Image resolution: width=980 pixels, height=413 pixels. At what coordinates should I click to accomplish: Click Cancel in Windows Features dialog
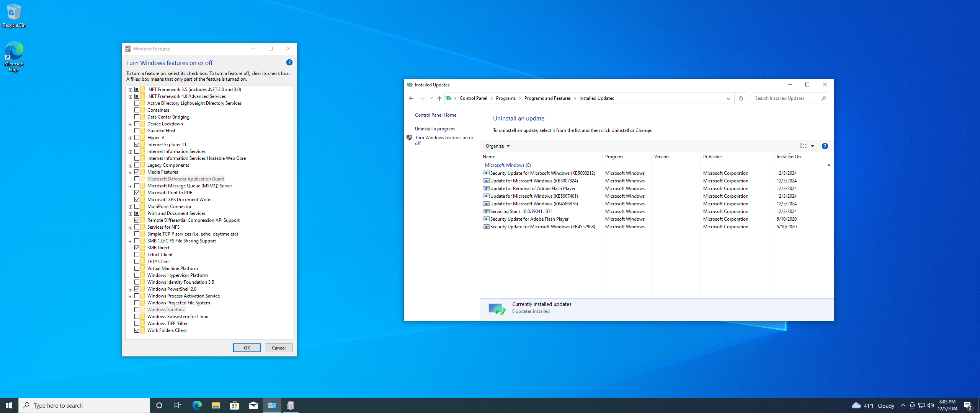[279, 348]
